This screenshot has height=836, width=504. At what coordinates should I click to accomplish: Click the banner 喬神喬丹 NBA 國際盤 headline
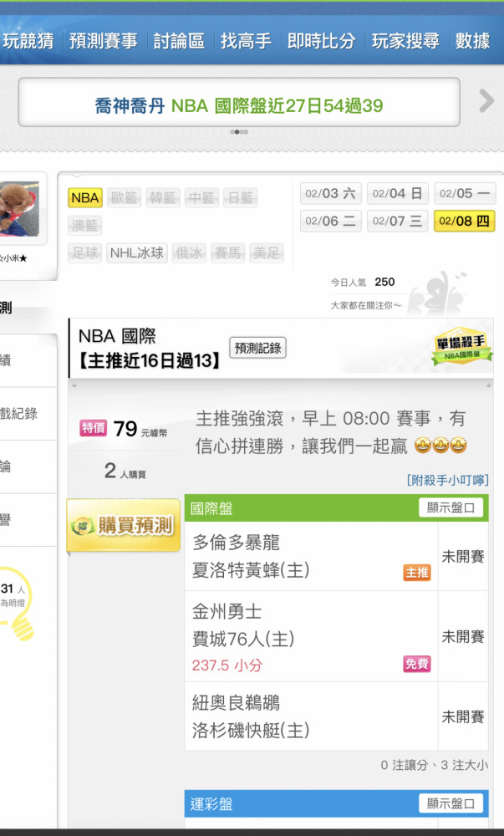239,105
